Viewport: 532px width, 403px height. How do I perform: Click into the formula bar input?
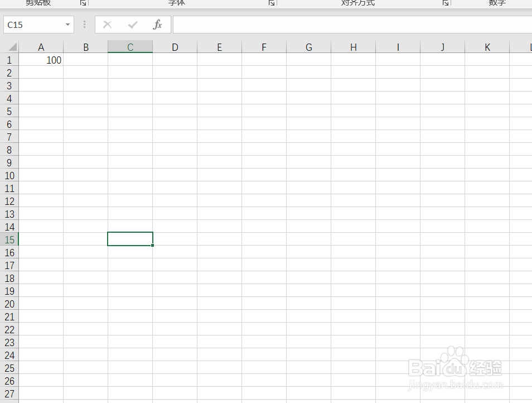tap(352, 25)
